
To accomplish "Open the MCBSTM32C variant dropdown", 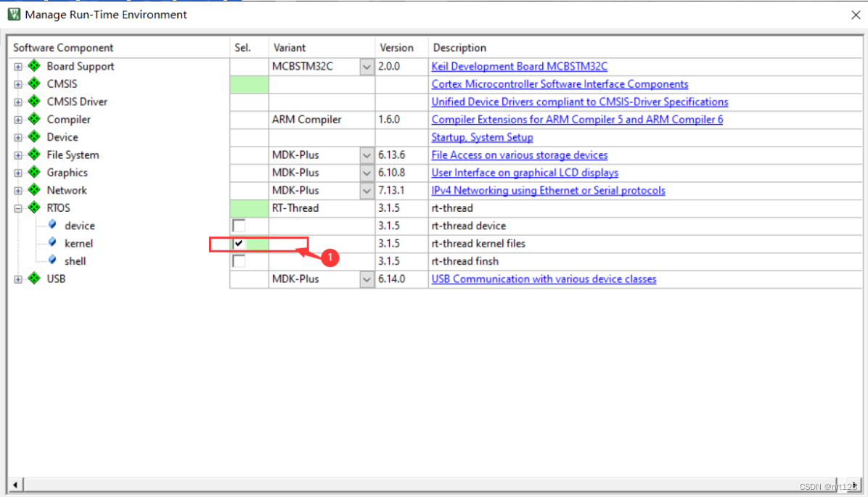I will (367, 67).
